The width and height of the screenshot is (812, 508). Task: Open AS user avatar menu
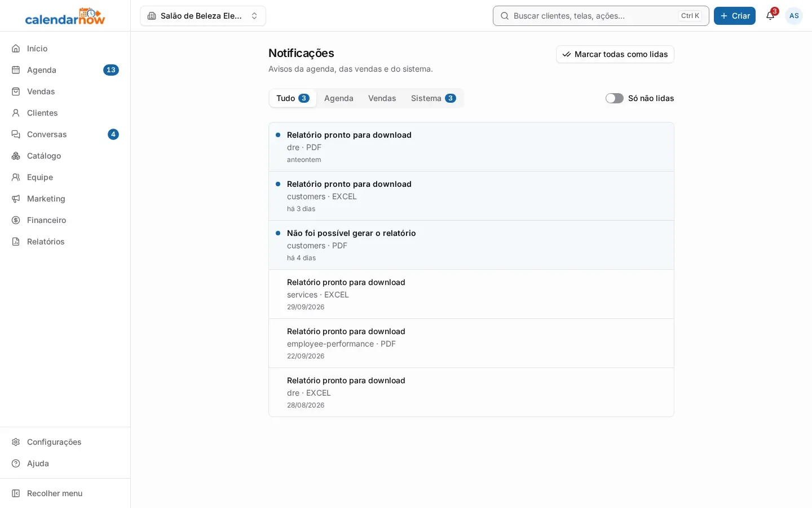[794, 16]
